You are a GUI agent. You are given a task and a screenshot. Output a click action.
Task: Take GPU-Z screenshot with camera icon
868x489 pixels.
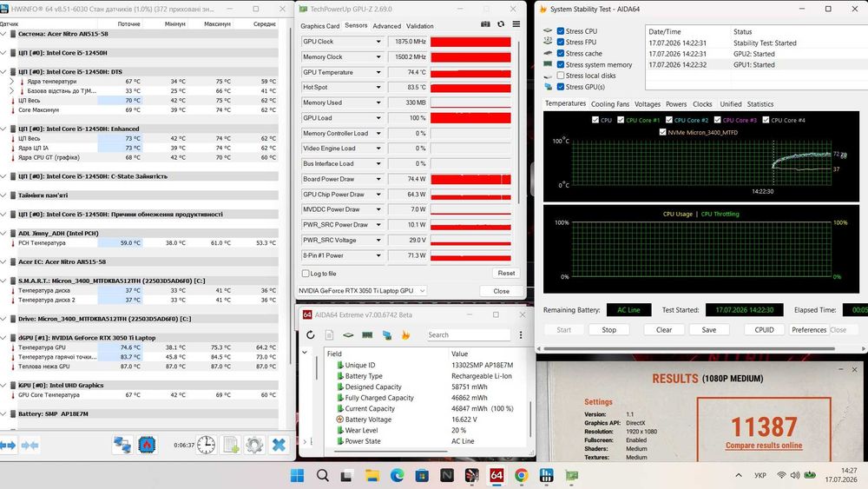[x=485, y=24]
